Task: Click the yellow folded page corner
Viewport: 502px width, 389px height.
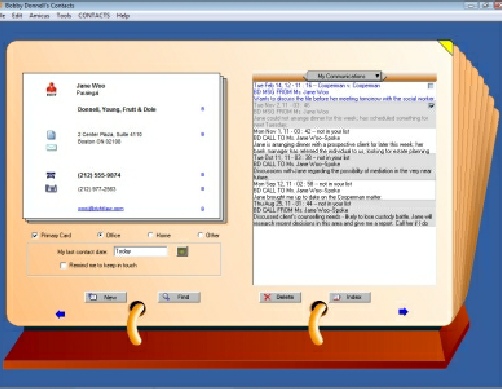Action: click(446, 47)
